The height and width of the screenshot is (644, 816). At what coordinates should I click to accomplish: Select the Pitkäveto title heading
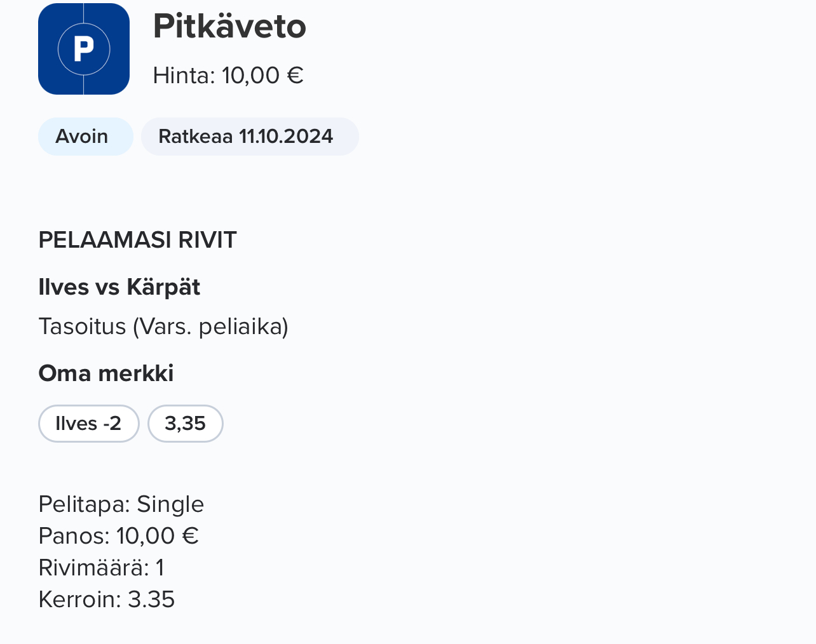pyautogui.click(x=229, y=27)
